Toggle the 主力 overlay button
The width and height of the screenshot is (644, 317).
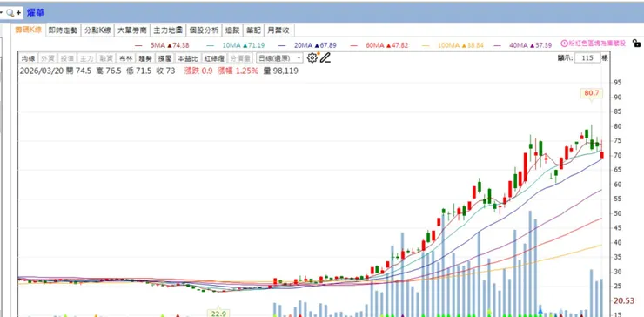(87, 58)
